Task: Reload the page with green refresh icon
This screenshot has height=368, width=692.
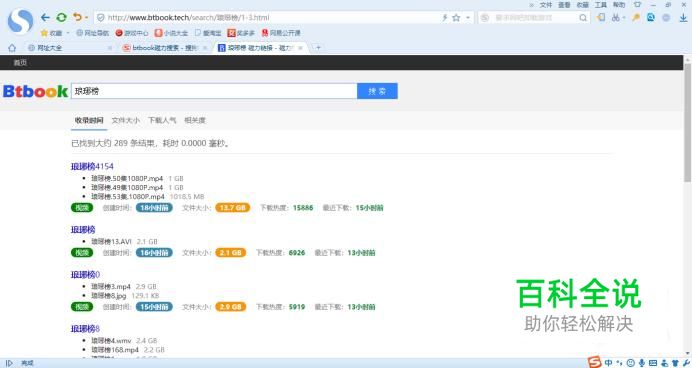Action: (61, 18)
